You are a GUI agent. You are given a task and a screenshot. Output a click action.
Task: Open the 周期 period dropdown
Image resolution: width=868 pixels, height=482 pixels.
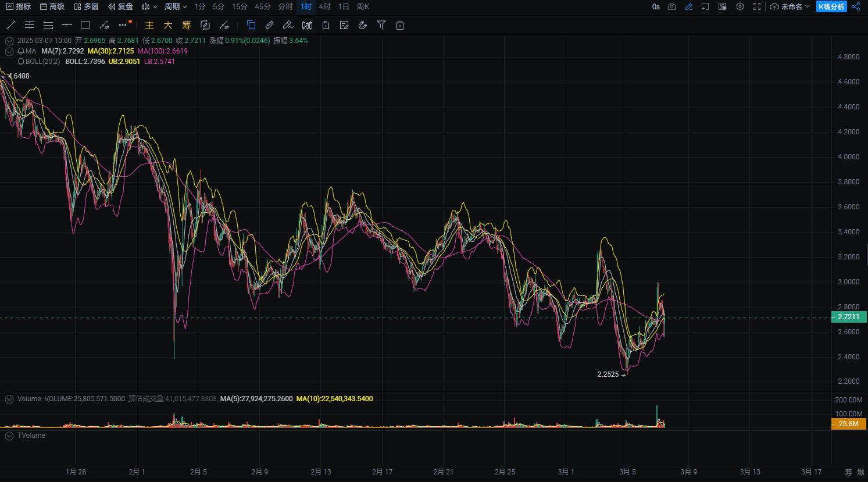[176, 6]
